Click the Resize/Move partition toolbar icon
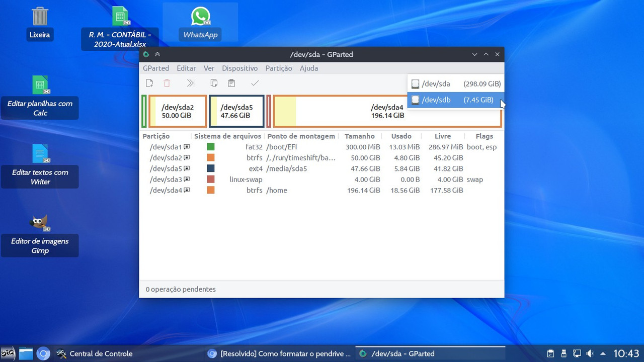Viewport: 644px width, 362px height. pos(191,83)
